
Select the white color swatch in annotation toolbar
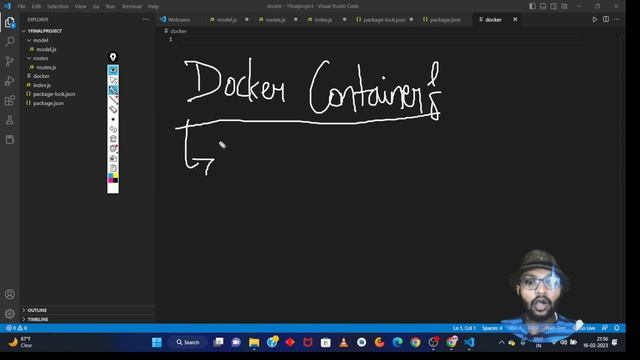pyautogui.click(x=113, y=188)
